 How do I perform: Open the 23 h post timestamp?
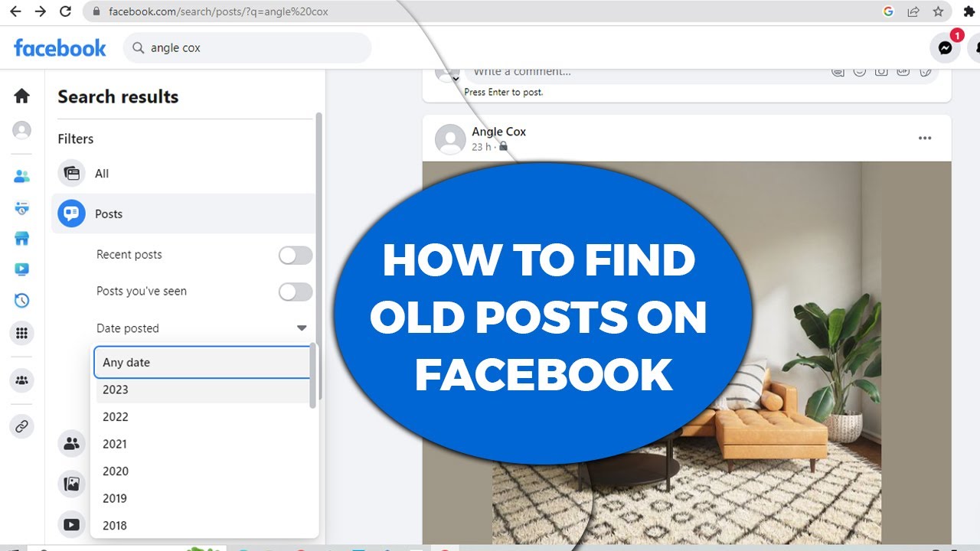[482, 147]
